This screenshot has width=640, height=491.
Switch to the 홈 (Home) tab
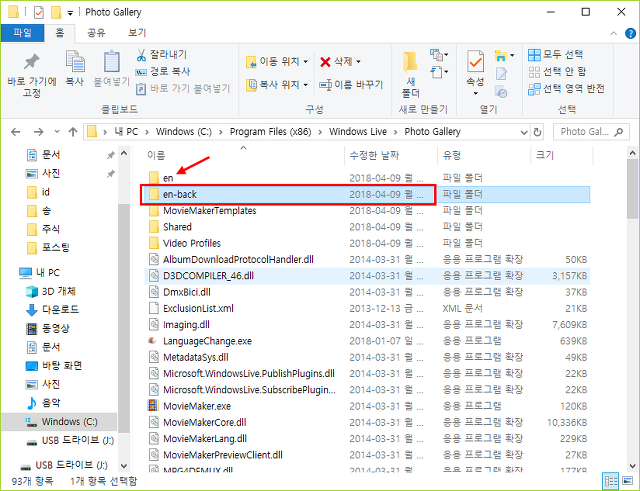pyautogui.click(x=60, y=33)
